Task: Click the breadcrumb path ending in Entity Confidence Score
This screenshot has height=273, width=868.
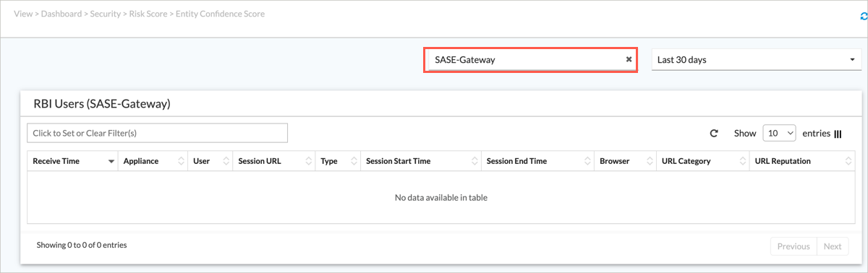Action: click(x=139, y=14)
